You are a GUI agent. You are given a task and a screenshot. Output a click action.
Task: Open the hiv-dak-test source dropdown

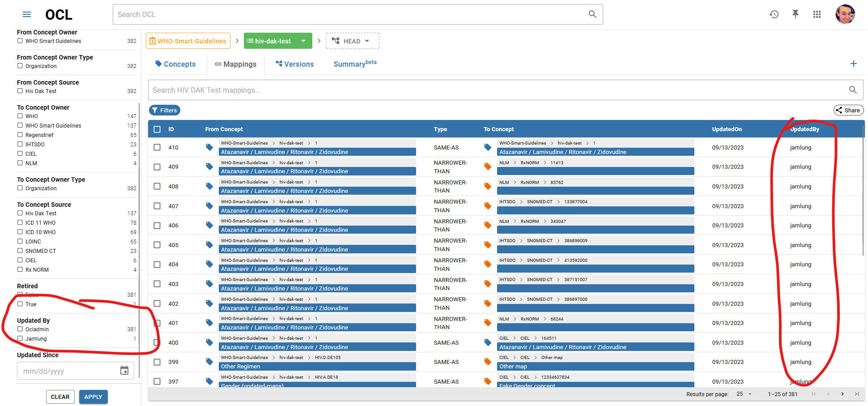pyautogui.click(x=304, y=40)
